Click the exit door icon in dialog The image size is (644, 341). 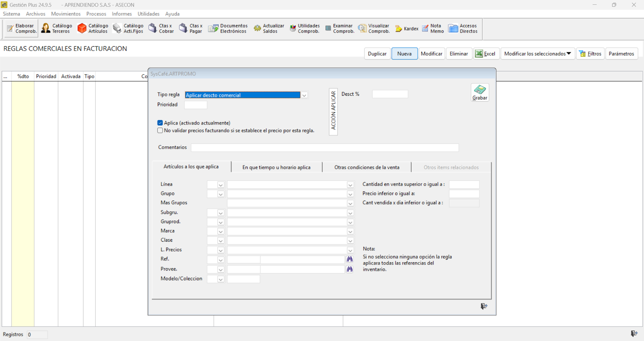tap(484, 306)
